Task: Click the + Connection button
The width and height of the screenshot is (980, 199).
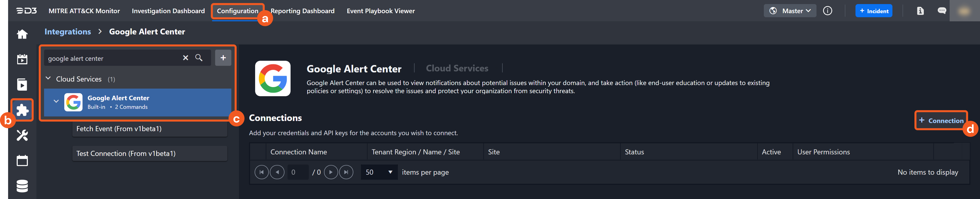Action: pyautogui.click(x=941, y=121)
